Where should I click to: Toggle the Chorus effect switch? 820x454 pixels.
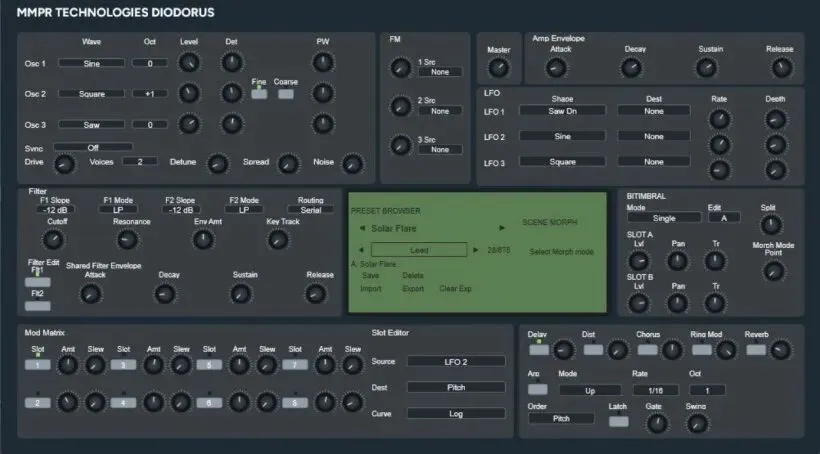(x=647, y=350)
